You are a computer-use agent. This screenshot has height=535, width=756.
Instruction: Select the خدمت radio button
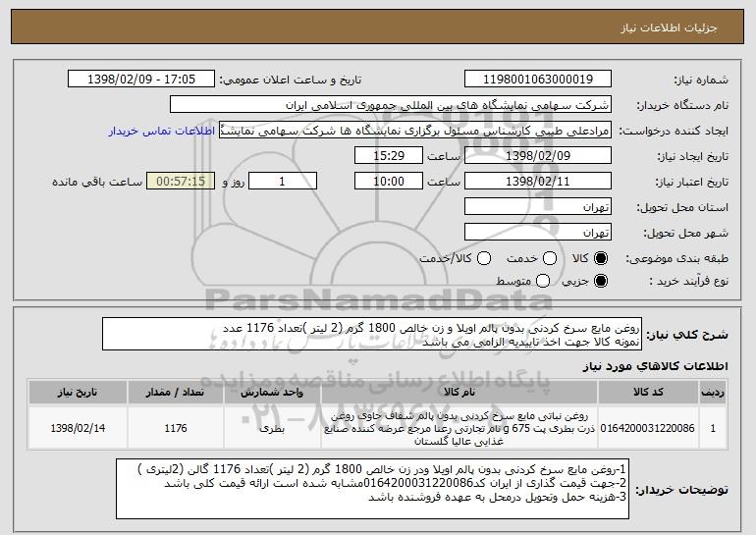click(550, 258)
